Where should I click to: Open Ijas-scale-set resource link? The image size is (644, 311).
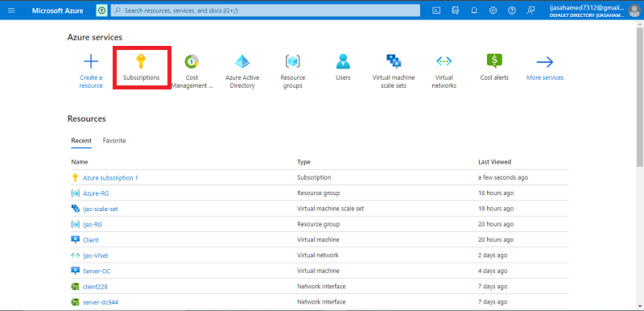point(101,209)
